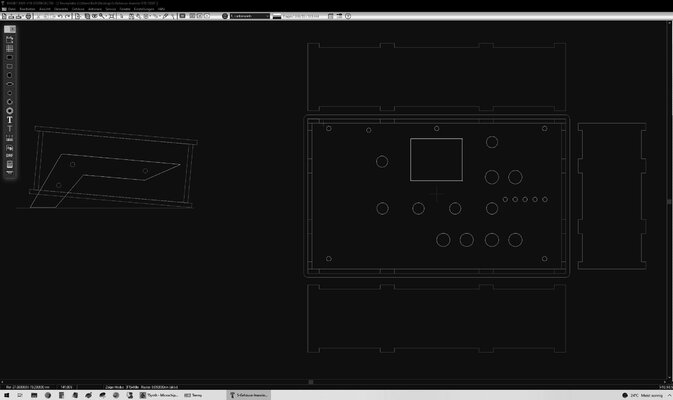The height and width of the screenshot is (400, 673).
Task: Open the Bearbeiten menu
Action: click(27, 9)
